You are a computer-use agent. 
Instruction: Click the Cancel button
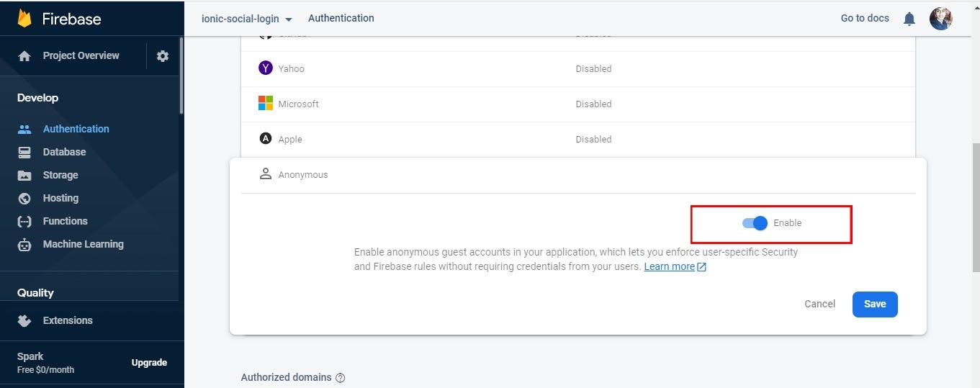tap(819, 304)
